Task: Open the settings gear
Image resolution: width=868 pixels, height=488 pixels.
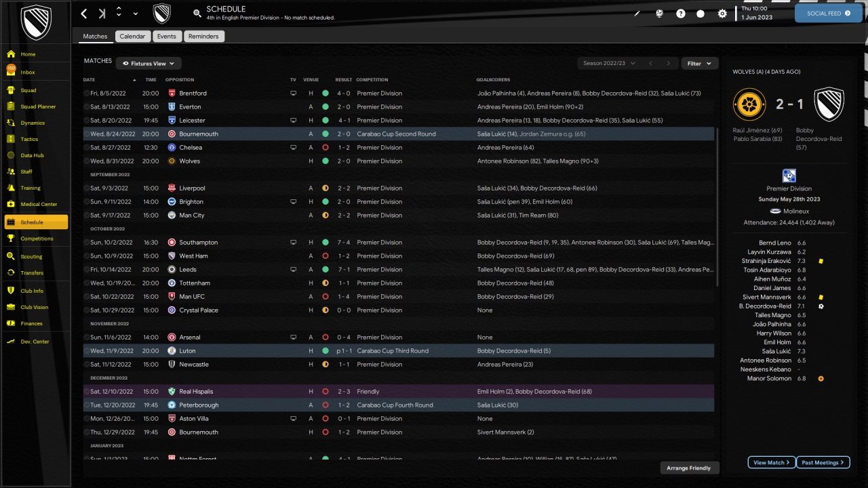Action: pyautogui.click(x=722, y=14)
